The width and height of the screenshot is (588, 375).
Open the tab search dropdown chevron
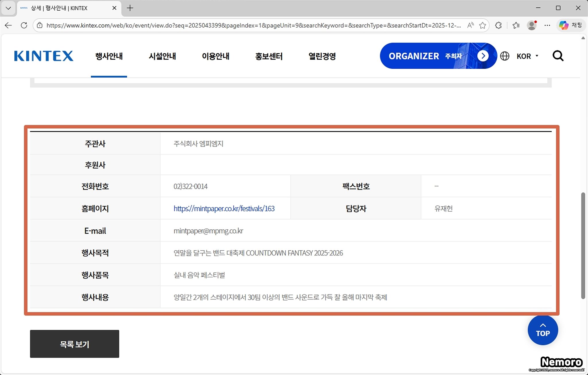tap(8, 8)
